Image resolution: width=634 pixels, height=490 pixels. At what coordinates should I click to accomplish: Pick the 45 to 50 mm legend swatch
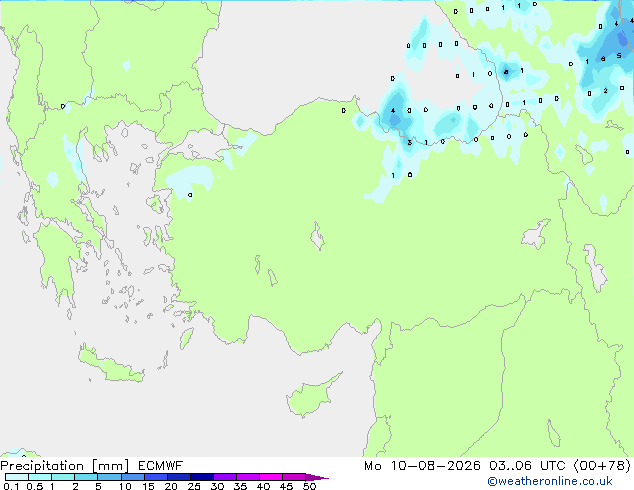point(294,477)
